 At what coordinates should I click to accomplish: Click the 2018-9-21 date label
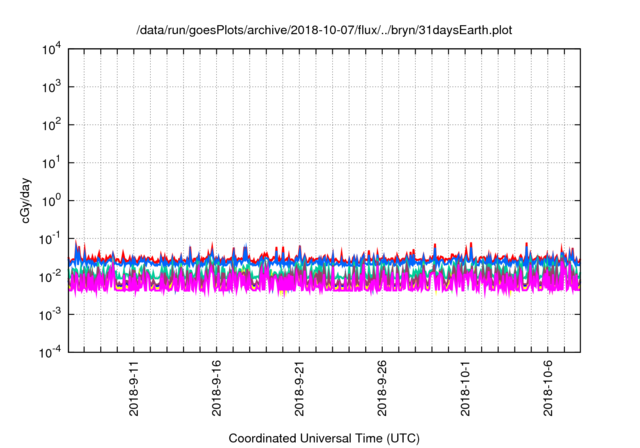[299, 389]
